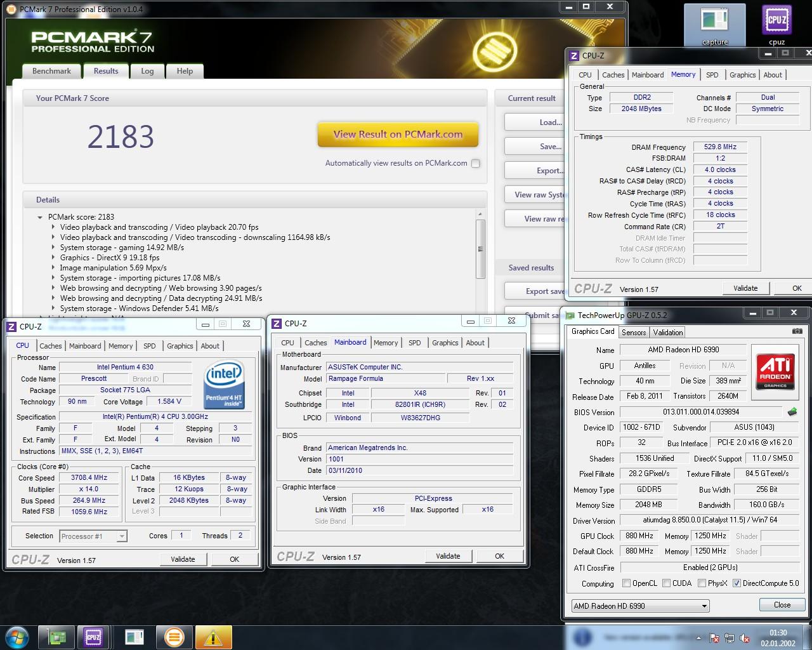Select the PCMark 7 orange taskbar icon
Viewport: 812px width, 650px height.
click(x=174, y=637)
